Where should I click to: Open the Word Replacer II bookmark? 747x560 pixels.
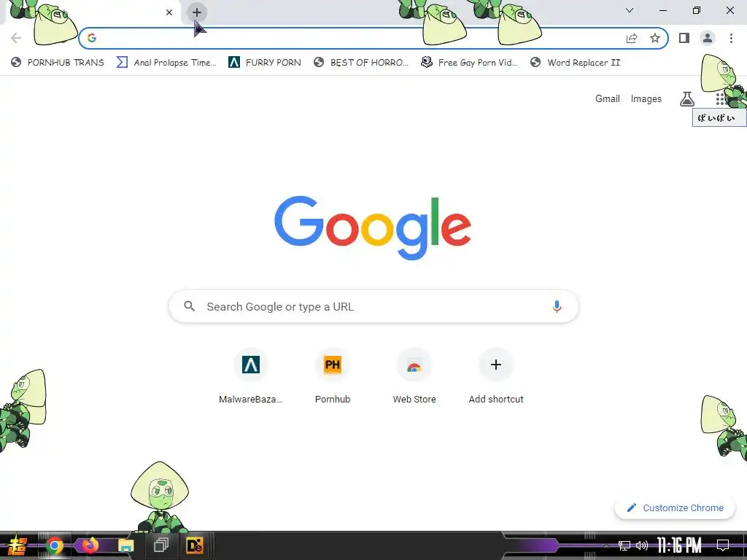[576, 63]
